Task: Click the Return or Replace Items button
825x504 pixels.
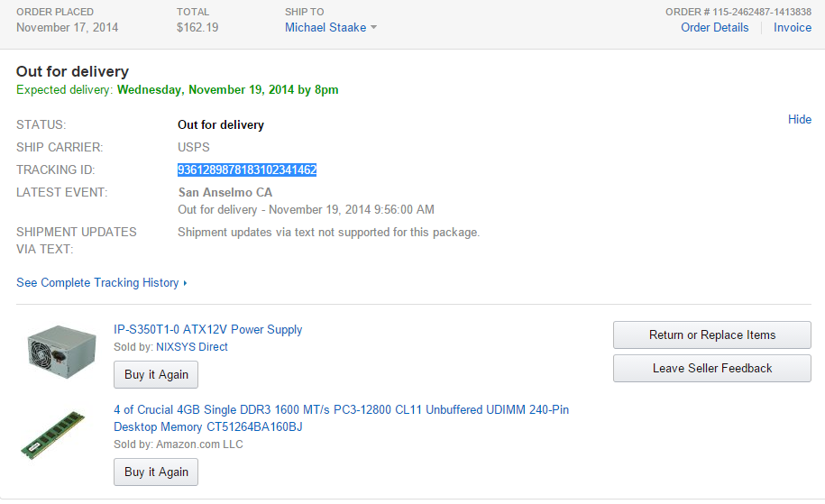Action: click(711, 334)
